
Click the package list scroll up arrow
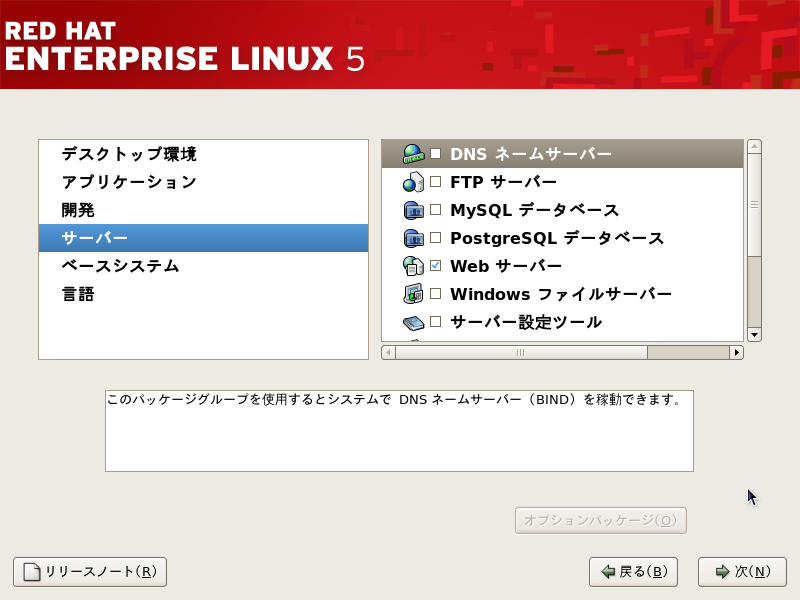[754, 146]
